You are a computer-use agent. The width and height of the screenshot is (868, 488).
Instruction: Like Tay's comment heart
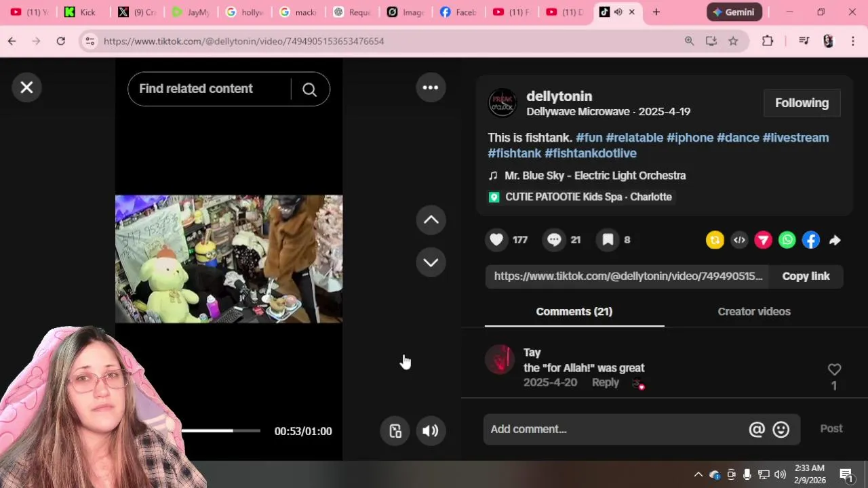pyautogui.click(x=834, y=369)
